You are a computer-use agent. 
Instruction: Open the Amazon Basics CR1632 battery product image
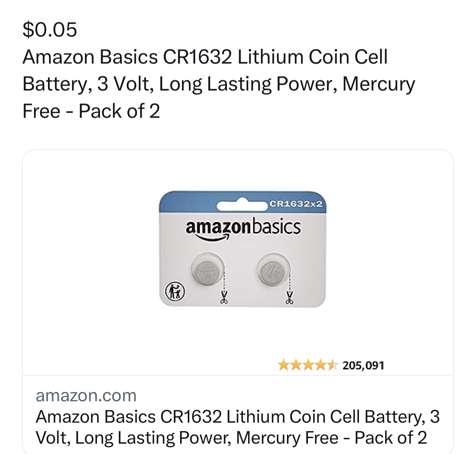242,249
